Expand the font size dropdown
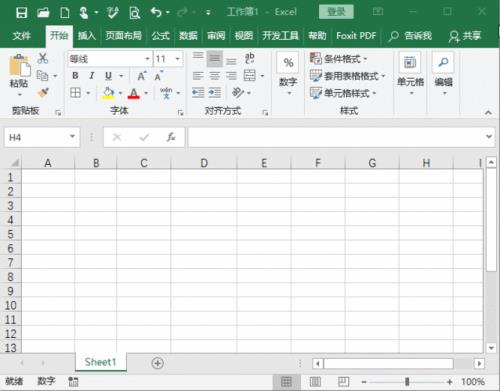 (x=178, y=59)
